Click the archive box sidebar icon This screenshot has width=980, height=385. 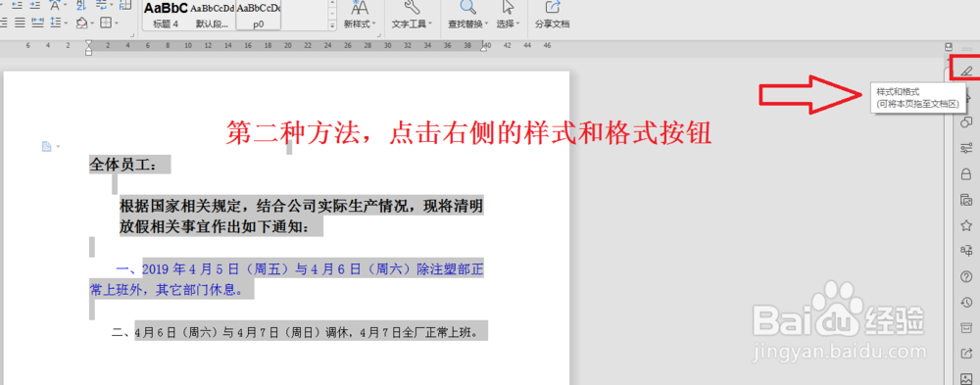(966, 327)
